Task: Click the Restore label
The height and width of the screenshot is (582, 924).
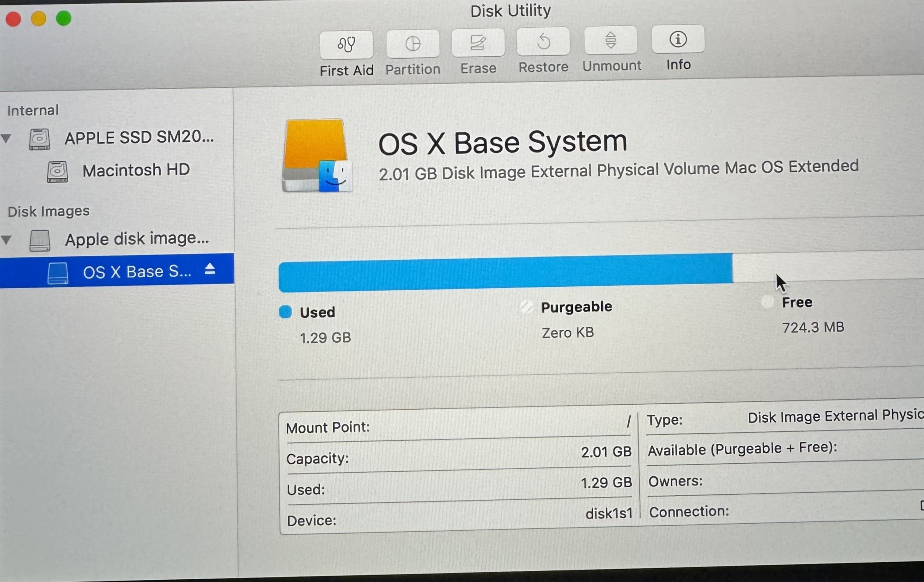Action: click(x=543, y=67)
